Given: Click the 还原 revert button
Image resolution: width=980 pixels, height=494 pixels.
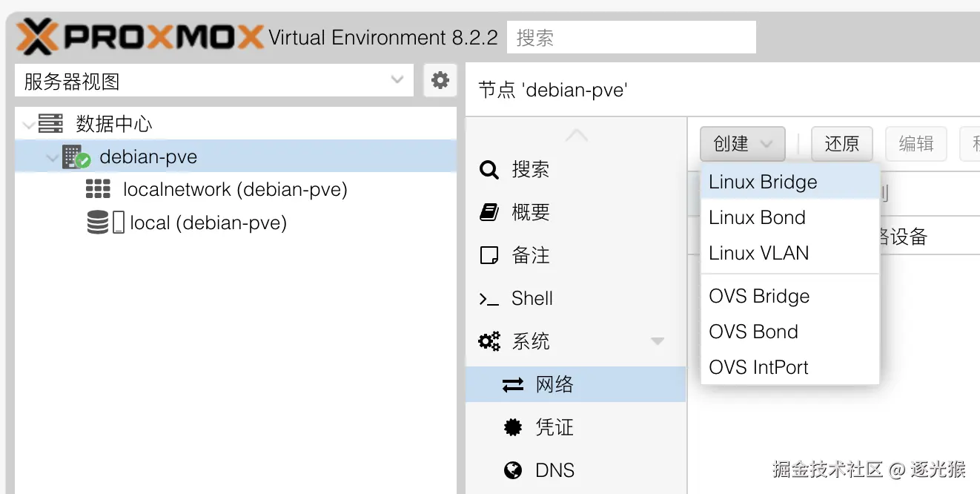Looking at the screenshot, I should pos(841,144).
